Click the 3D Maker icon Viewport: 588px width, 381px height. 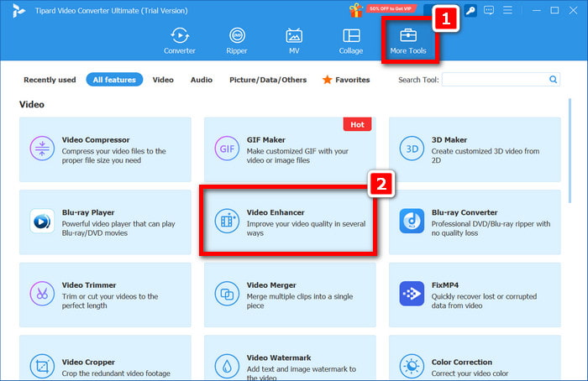click(x=412, y=149)
